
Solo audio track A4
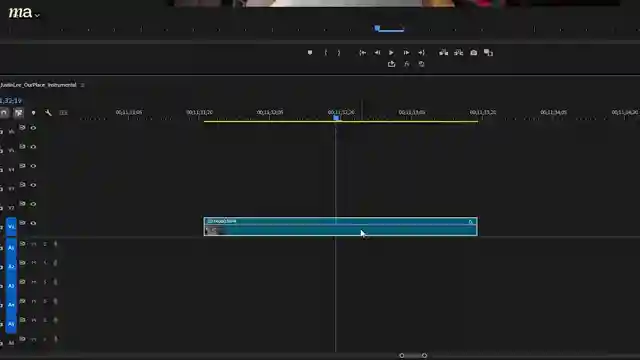[x=45, y=301]
